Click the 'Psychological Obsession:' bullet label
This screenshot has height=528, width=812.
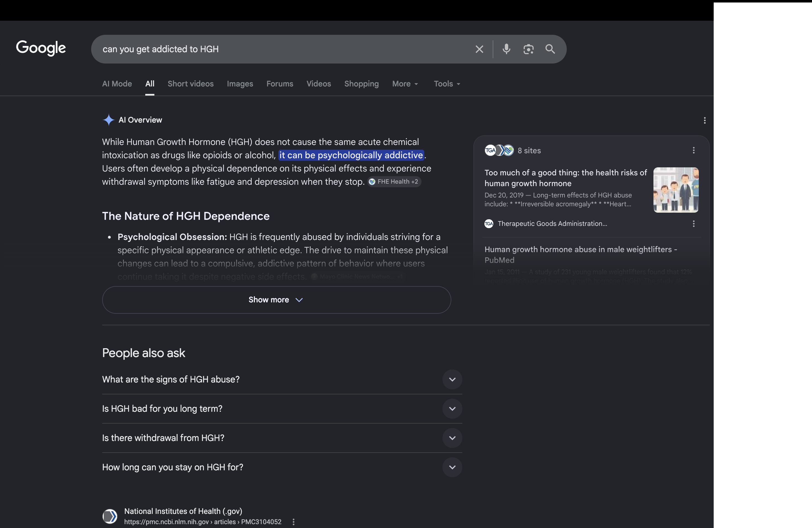[172, 237]
